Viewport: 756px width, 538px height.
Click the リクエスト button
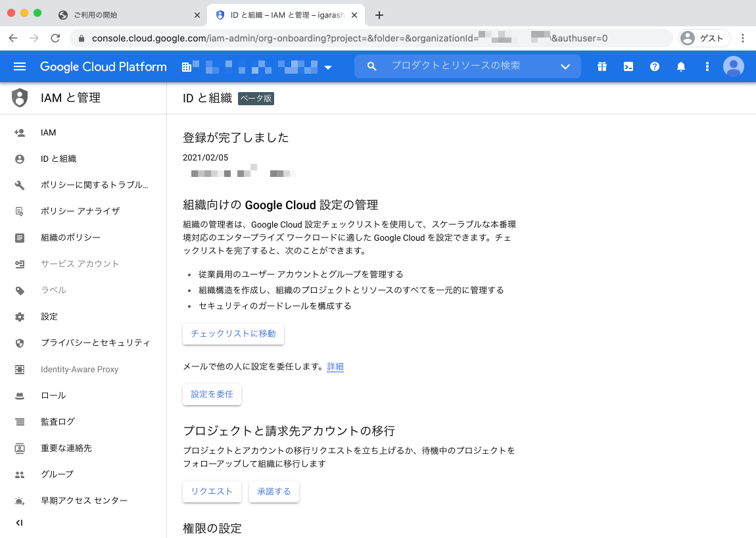212,492
